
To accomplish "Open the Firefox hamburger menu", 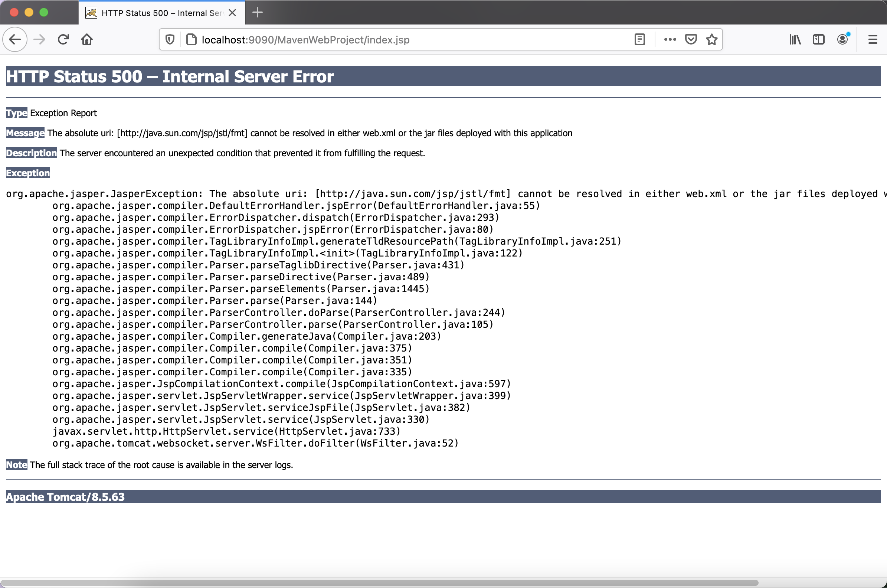I will tap(873, 39).
